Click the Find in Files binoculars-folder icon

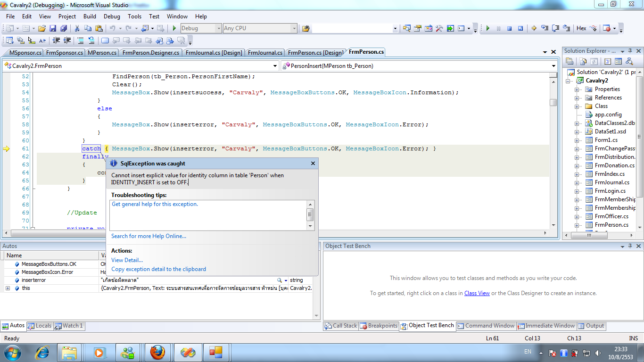tap(305, 28)
